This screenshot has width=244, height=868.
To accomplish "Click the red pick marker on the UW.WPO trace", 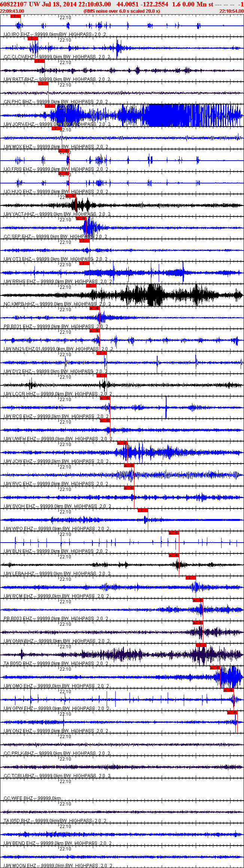I will 143,510.
